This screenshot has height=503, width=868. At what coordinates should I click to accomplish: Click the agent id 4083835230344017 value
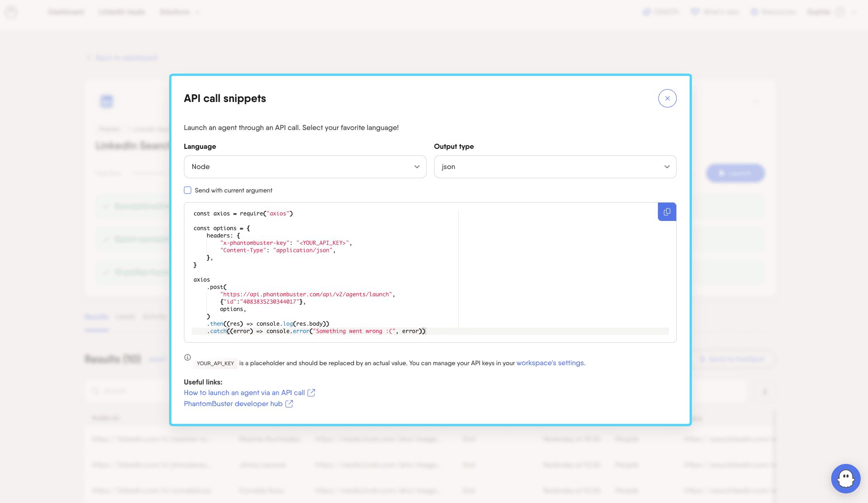pyautogui.click(x=269, y=302)
